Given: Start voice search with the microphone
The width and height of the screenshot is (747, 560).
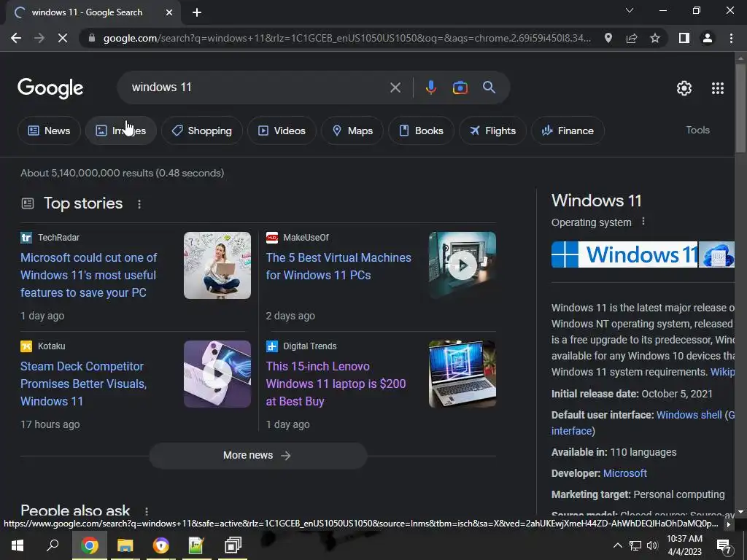Looking at the screenshot, I should (x=430, y=87).
